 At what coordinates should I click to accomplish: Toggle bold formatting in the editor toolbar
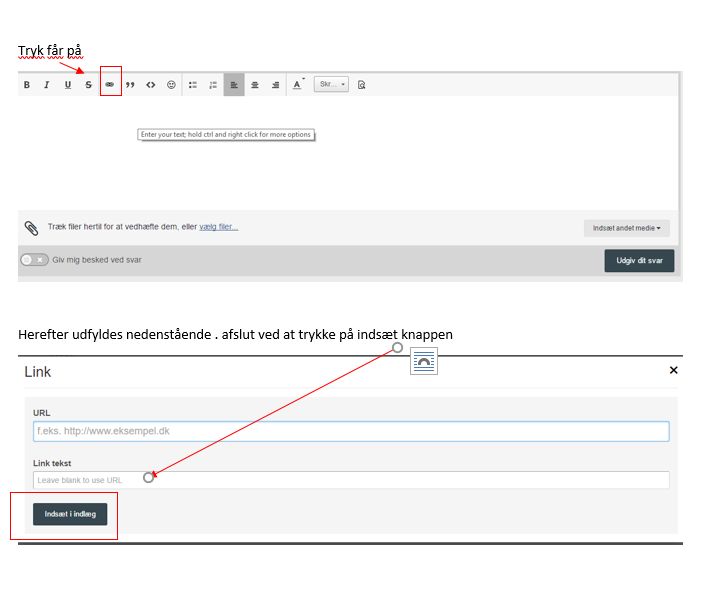[x=27, y=85]
